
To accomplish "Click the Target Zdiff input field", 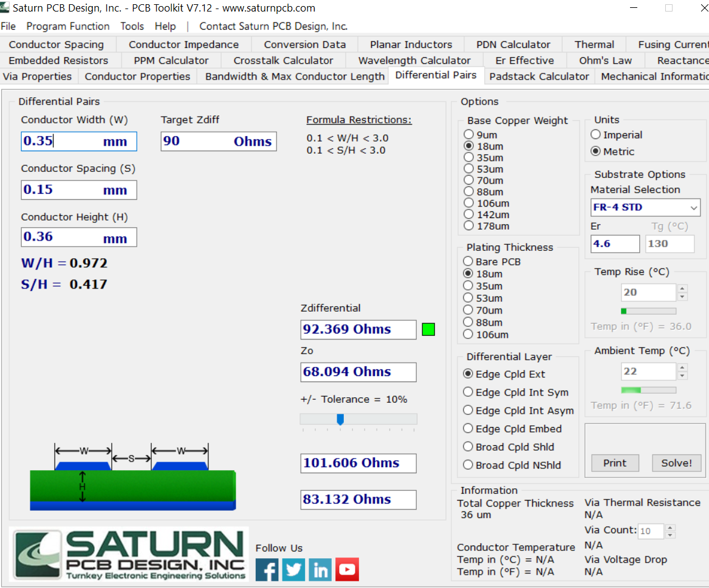I will click(x=218, y=142).
